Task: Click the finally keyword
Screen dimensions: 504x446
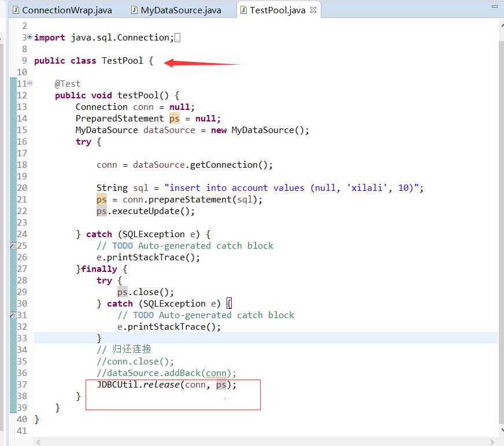Action: coord(99,269)
